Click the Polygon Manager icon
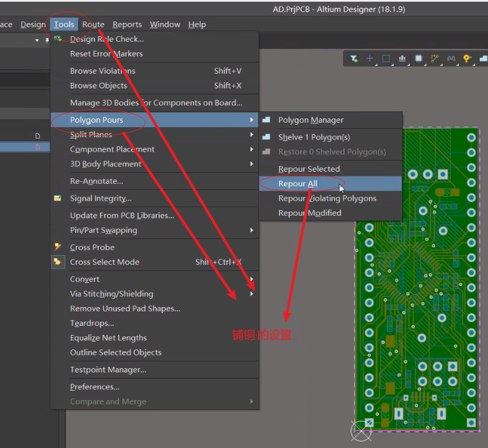Viewport: 488px width, 448px height. tap(267, 120)
